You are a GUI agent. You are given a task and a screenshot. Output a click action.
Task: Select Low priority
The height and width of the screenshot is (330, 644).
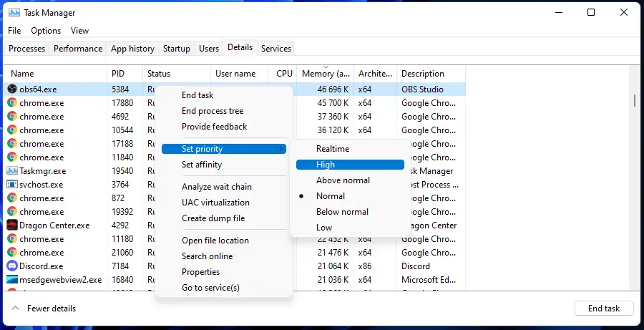350,227
